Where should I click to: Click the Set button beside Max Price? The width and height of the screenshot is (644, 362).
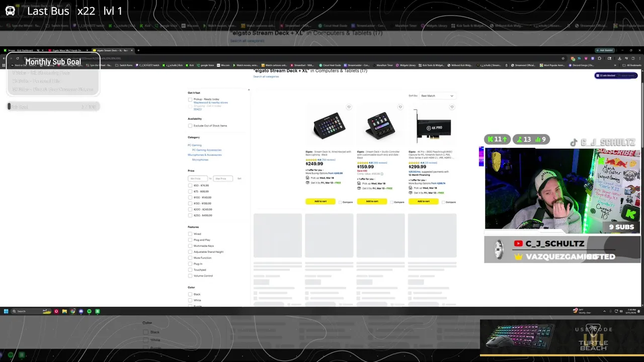pyautogui.click(x=239, y=178)
